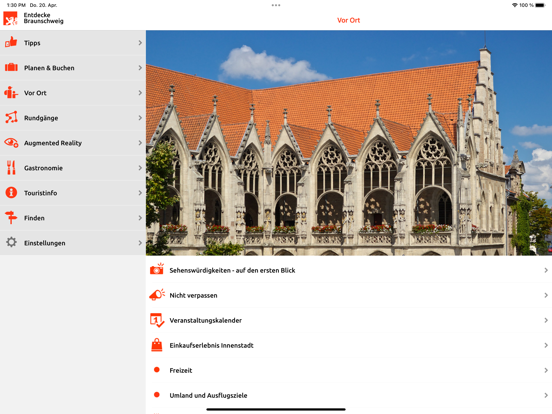Viewport: 552px width, 414px height.
Task: Open Einkaufserlebnis Innenstadt entry
Action: (x=349, y=345)
